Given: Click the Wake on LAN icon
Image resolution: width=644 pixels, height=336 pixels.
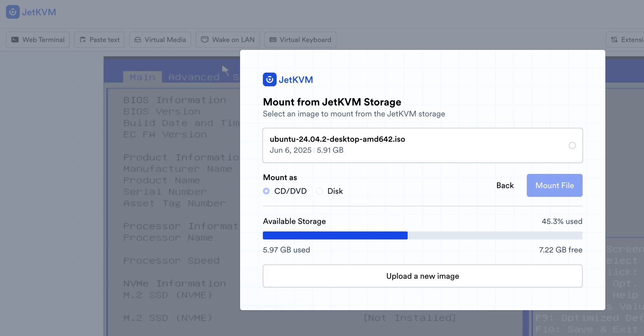Looking at the screenshot, I should pyautogui.click(x=205, y=40).
